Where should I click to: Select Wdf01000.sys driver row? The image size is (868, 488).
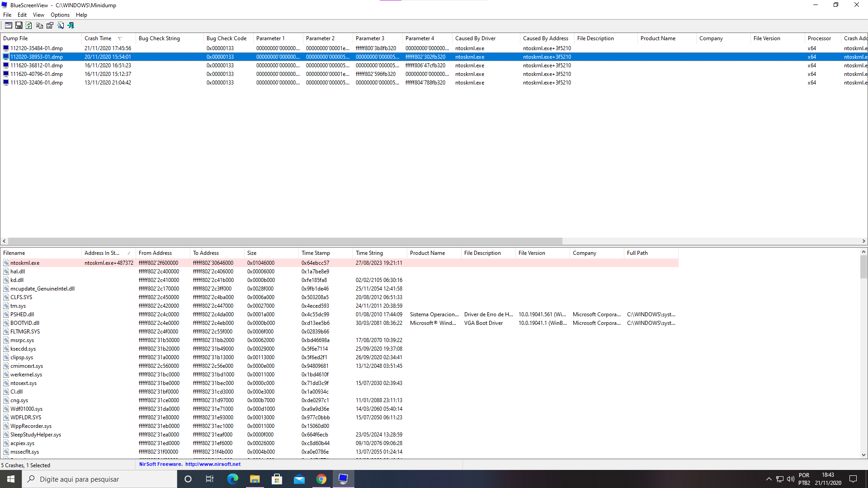tap(340, 408)
